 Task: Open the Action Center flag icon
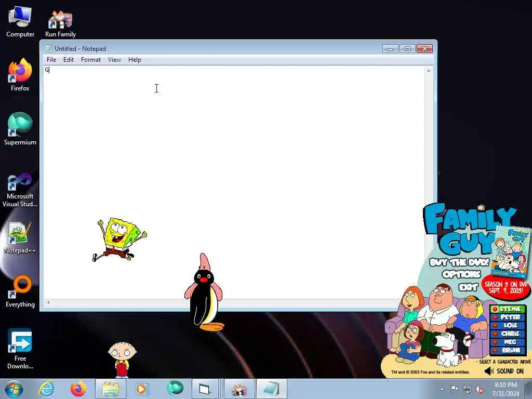[454, 389]
